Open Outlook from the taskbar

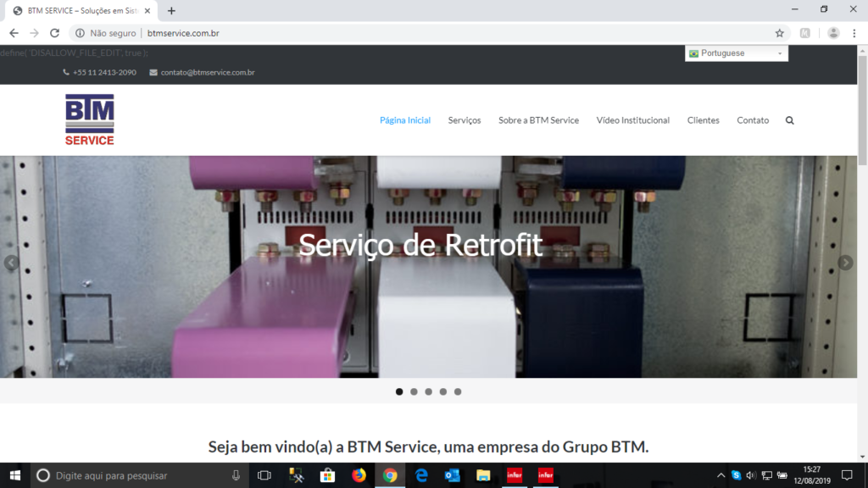tap(451, 475)
